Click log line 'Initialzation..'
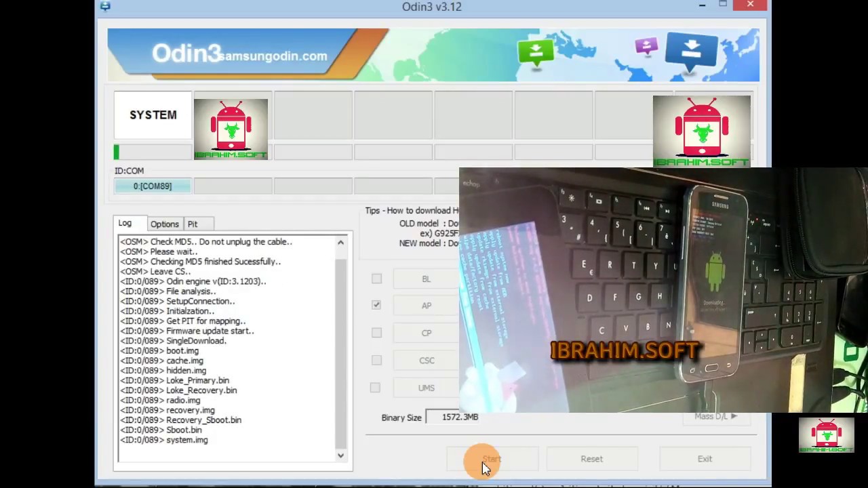The width and height of the screenshot is (868, 488). [167, 311]
